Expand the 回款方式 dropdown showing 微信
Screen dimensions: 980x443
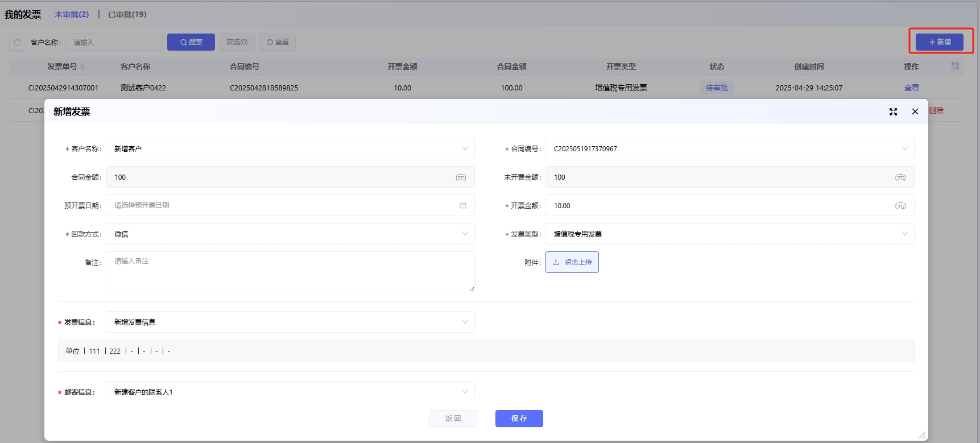290,234
